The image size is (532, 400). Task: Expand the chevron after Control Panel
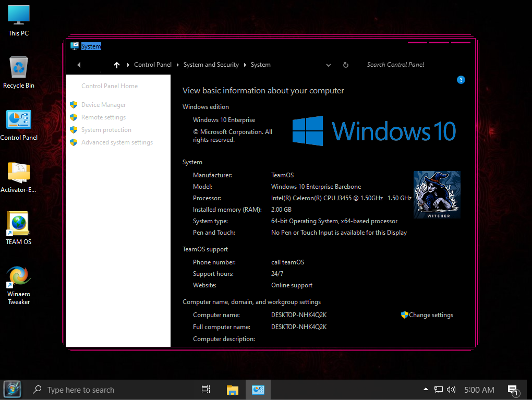coord(177,65)
